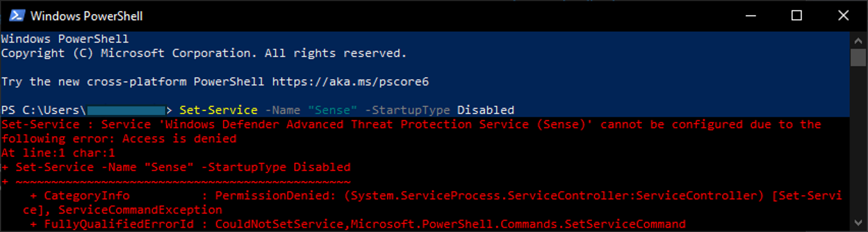This screenshot has height=232, width=868.
Task: Close the Windows PowerShell window
Action: click(x=843, y=15)
